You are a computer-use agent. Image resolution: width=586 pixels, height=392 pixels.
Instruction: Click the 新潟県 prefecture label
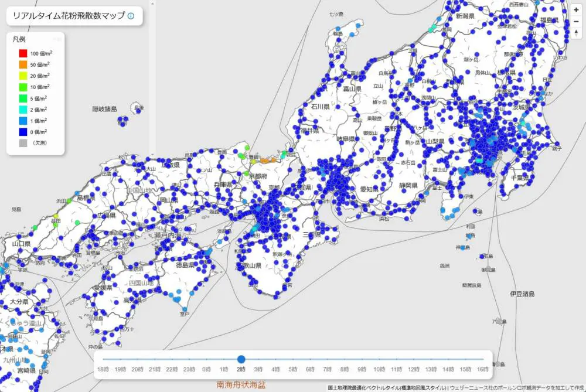pyautogui.click(x=465, y=16)
